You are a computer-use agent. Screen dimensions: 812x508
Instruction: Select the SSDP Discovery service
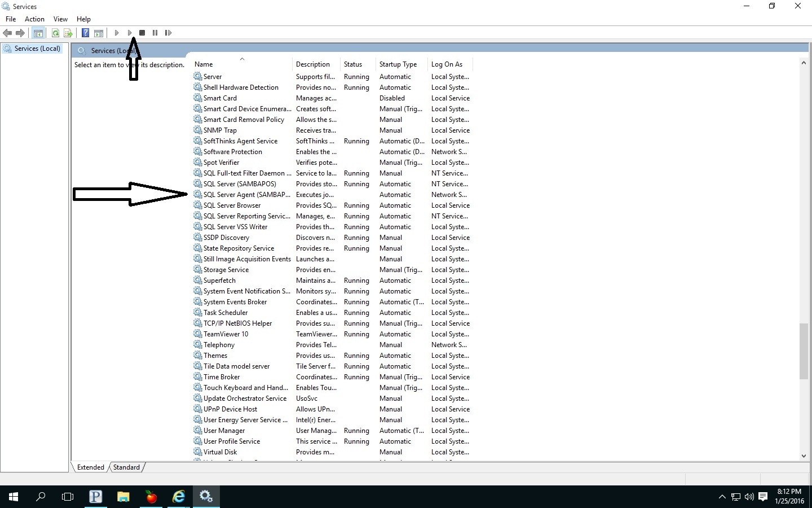[x=333, y=238]
